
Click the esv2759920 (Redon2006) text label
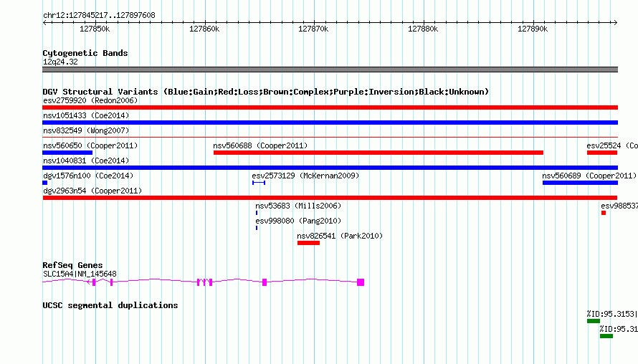[90, 100]
